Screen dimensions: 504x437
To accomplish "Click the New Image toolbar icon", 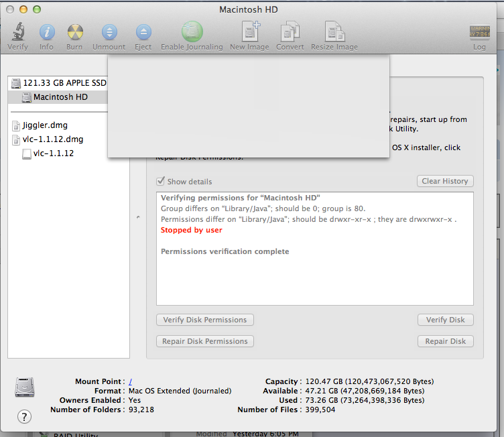I will click(x=251, y=32).
